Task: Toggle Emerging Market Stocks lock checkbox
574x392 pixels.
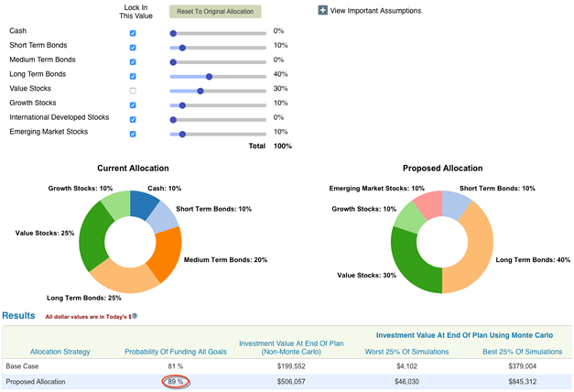Action: (x=133, y=134)
